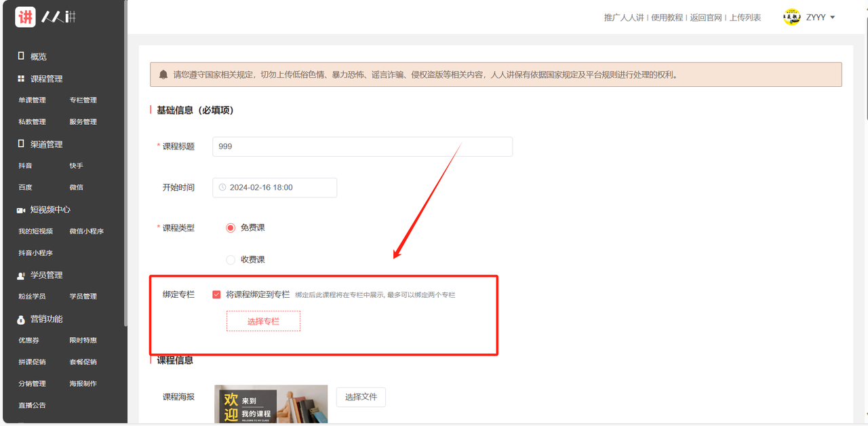Viewport: 868px width, 426px height.
Task: Go to 抖音 channel page
Action: tap(25, 166)
